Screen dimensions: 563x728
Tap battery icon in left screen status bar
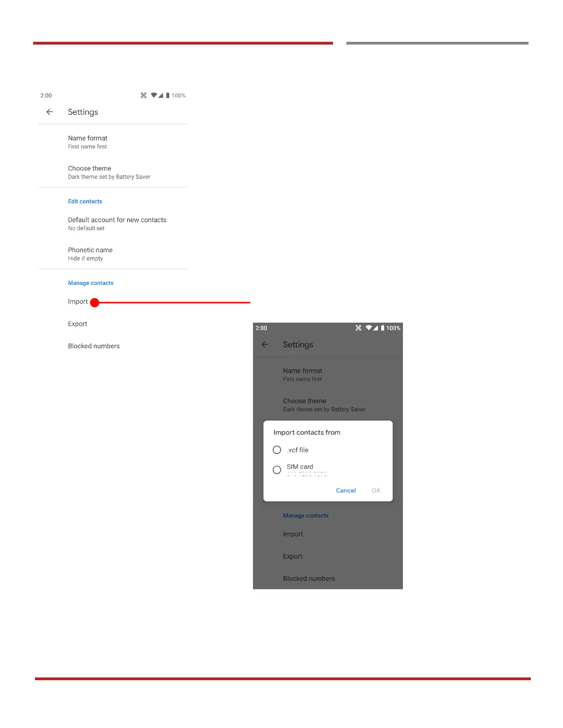coord(167,96)
